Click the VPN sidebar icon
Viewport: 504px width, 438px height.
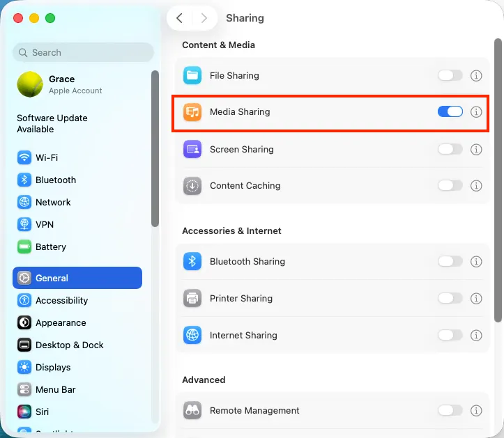coord(24,224)
